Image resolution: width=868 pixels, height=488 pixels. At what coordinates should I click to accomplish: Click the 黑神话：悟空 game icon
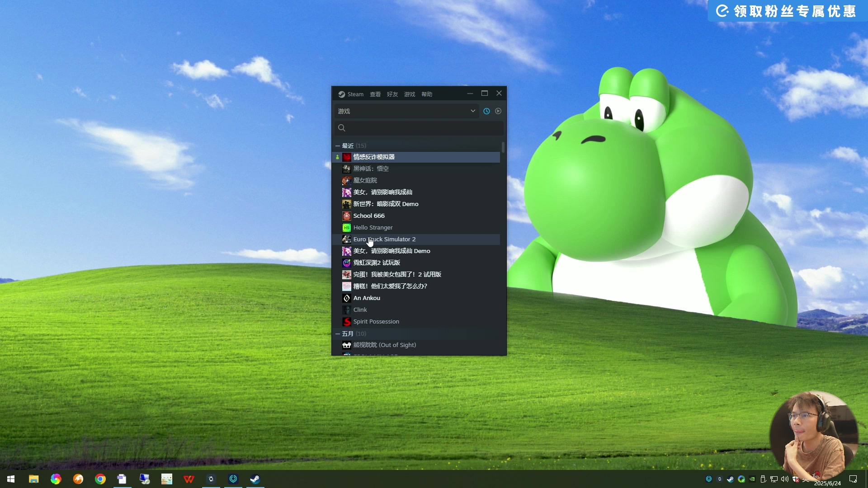347,169
